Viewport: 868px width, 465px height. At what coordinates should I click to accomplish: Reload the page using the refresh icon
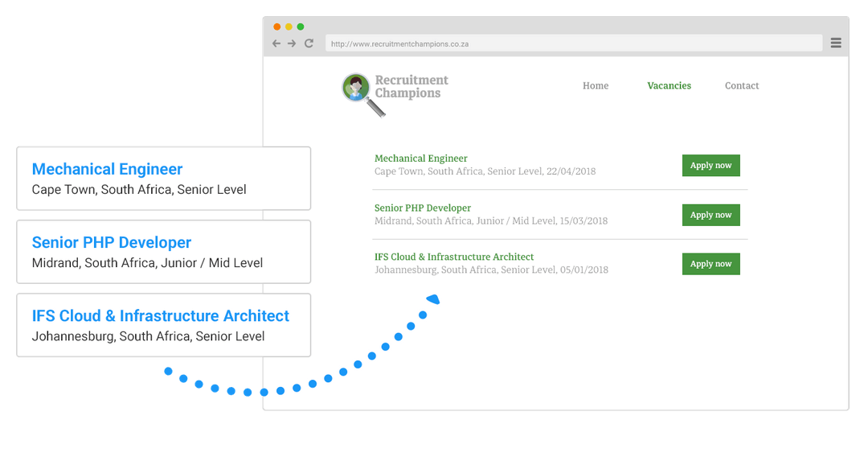click(309, 43)
